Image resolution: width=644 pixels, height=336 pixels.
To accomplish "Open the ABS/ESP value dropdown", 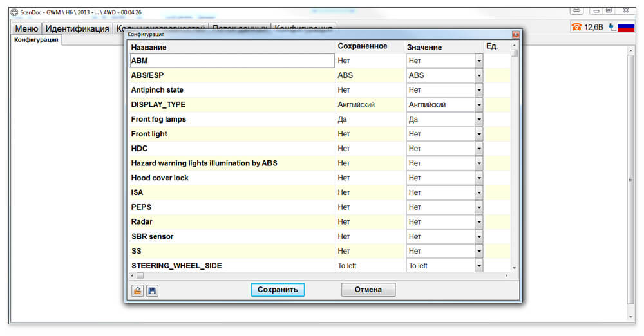I will pos(479,75).
